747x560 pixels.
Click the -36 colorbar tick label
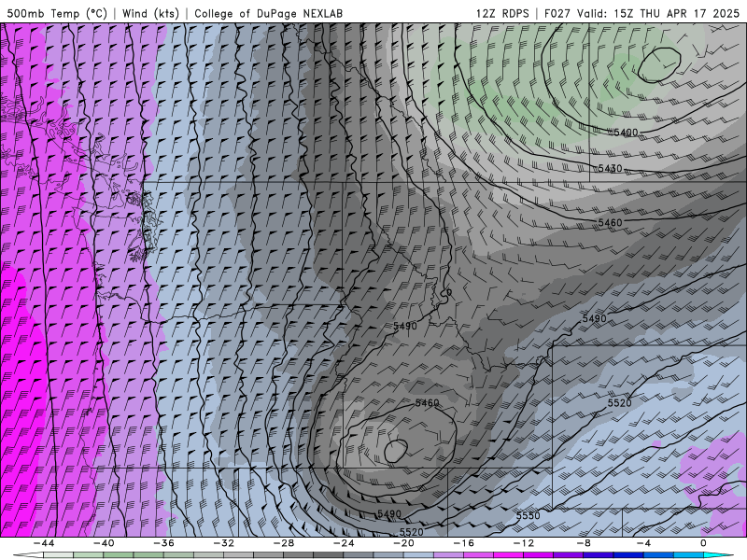point(163,543)
